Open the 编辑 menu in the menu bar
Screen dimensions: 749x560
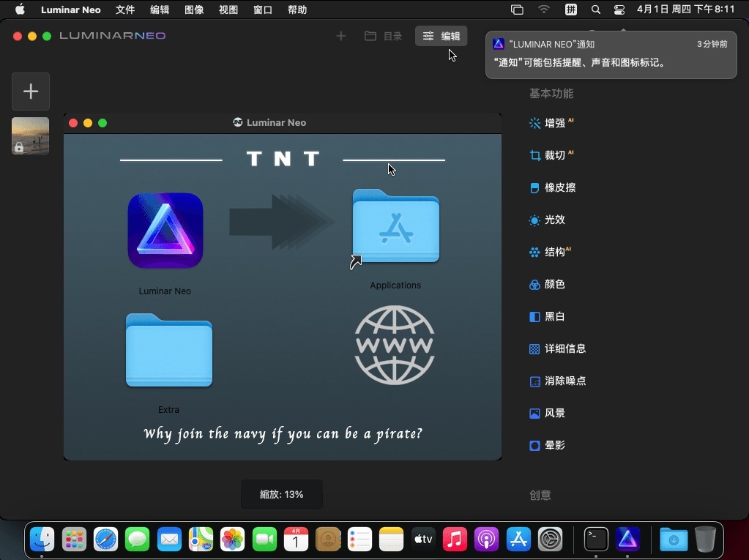pyautogui.click(x=160, y=10)
